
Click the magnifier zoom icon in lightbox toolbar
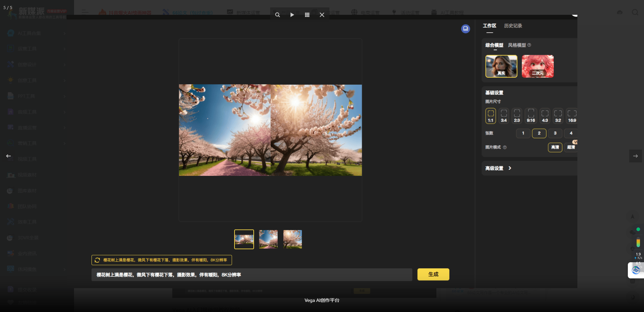coord(277,15)
